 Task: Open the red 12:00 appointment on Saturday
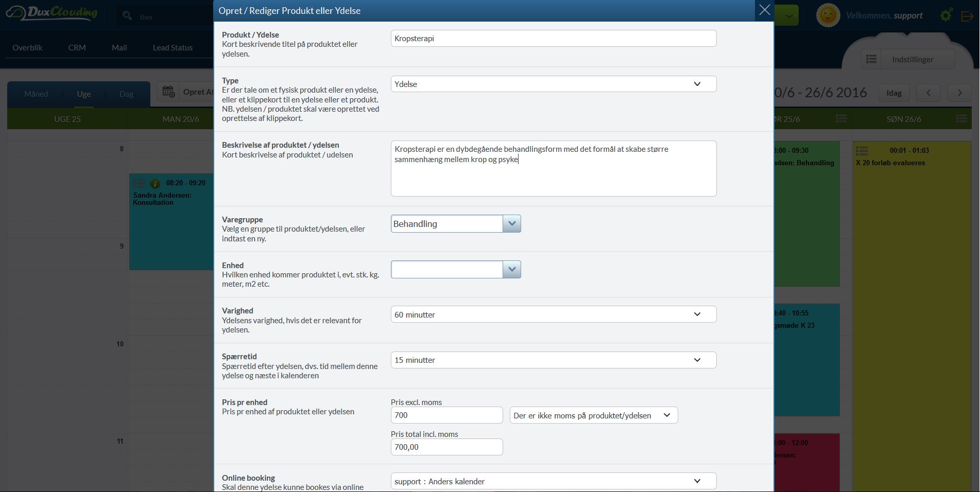pyautogui.click(x=806, y=463)
